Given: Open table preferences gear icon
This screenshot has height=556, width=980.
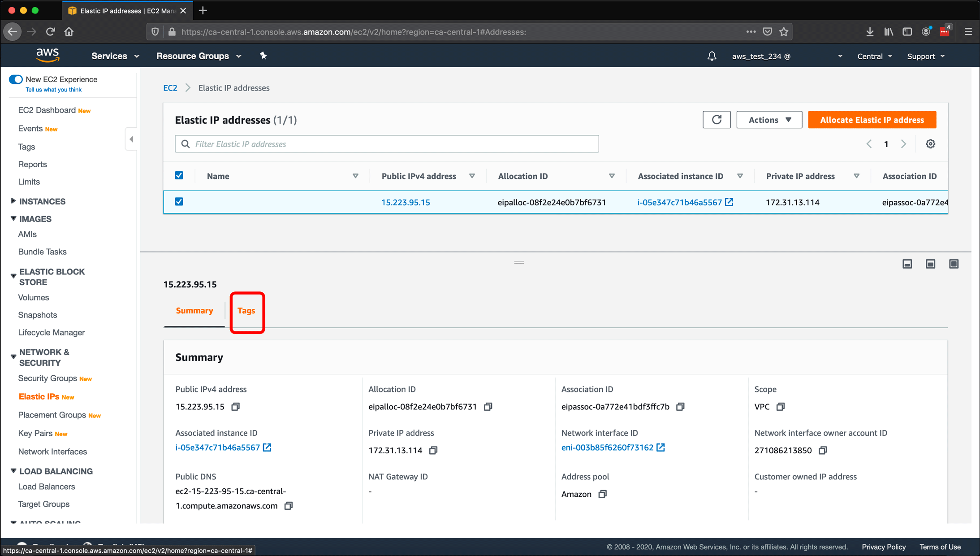Looking at the screenshot, I should click(931, 144).
